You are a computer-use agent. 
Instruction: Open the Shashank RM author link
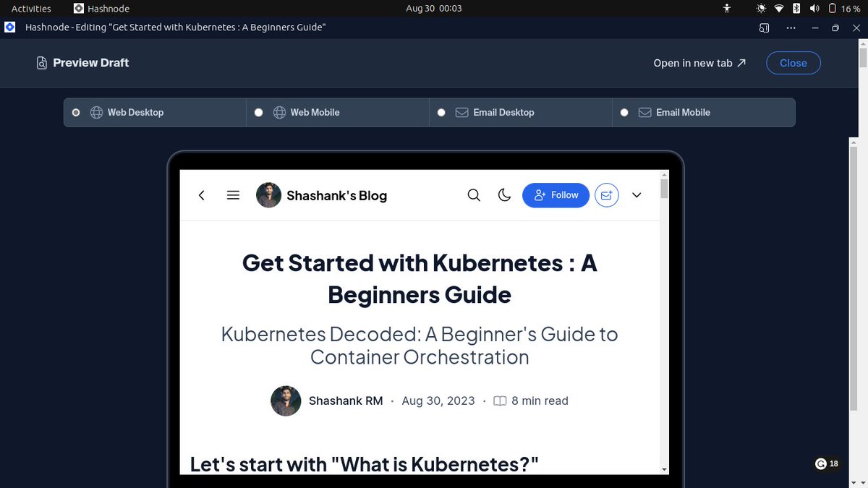click(346, 401)
